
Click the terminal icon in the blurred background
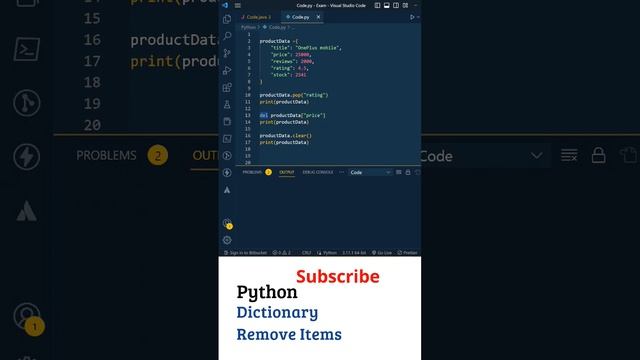pos(27,49)
